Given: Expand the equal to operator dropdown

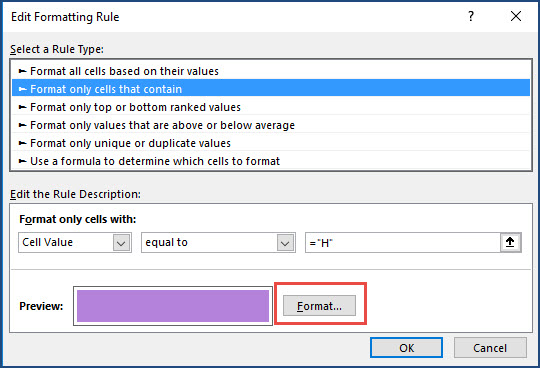Looking at the screenshot, I should (285, 243).
